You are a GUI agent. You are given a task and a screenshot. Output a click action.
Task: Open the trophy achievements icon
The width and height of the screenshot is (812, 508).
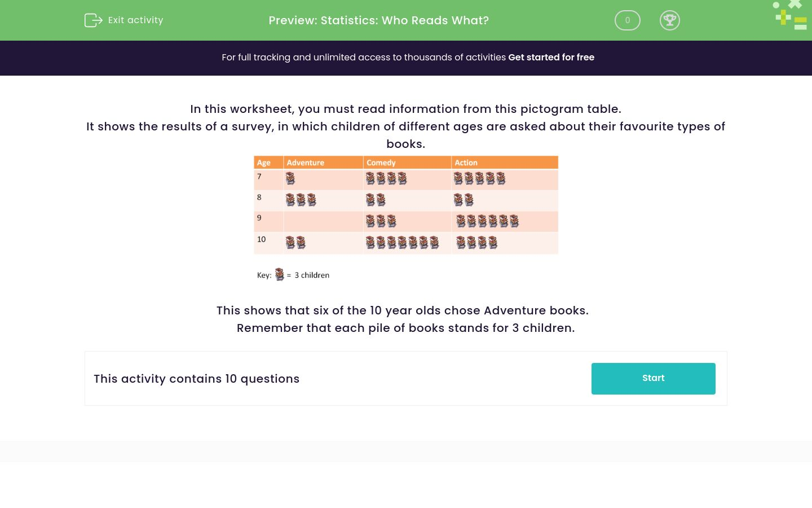tap(670, 20)
